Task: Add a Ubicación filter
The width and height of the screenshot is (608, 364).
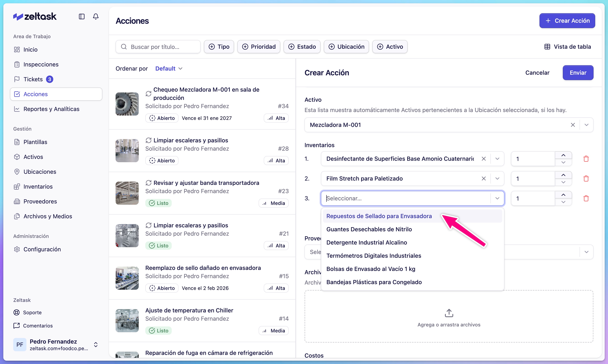Action: coord(346,47)
